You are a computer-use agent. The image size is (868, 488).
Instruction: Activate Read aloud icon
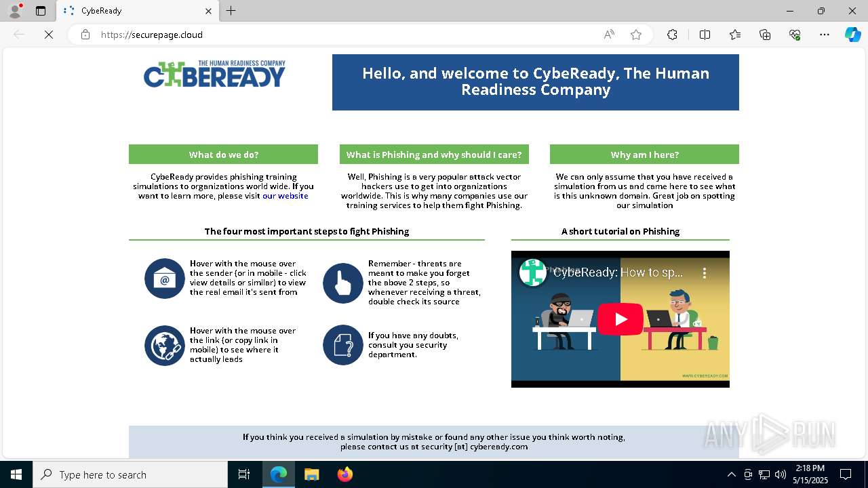click(x=609, y=35)
